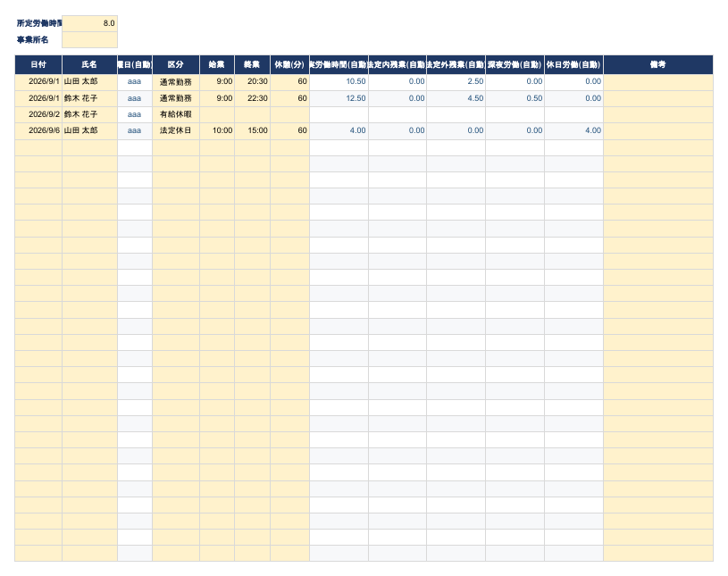Image resolution: width=728 pixels, height=576 pixels.
Task: Select the 休憩(分) column header
Action: (289, 65)
